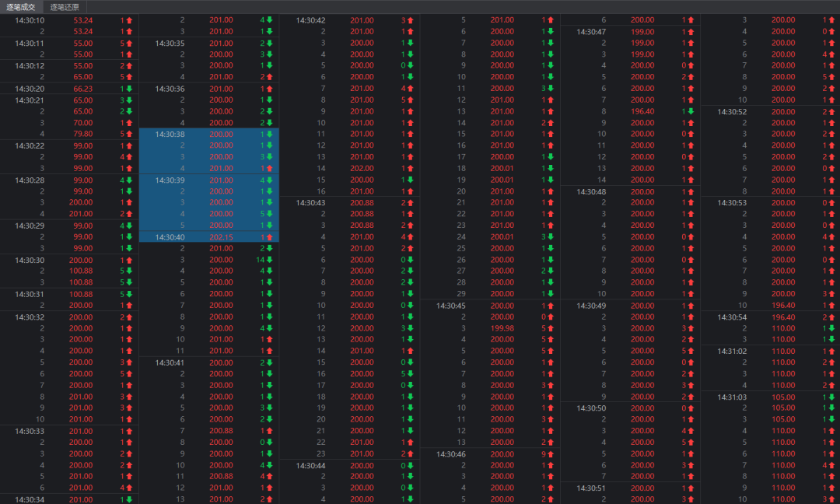The height and width of the screenshot is (504, 840).
Task: Click the price 79.80
Action: [83, 134]
